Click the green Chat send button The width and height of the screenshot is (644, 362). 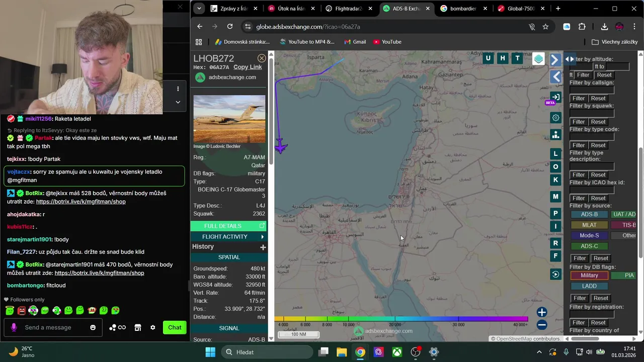click(175, 327)
